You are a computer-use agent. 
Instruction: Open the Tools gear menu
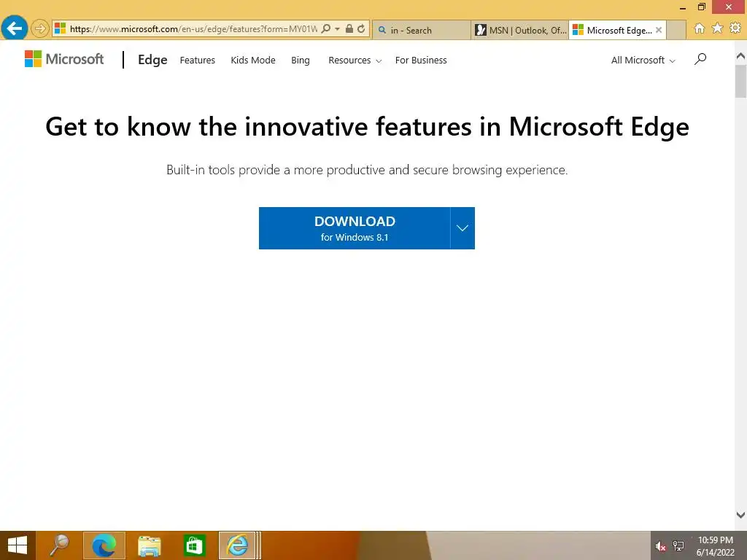735,28
